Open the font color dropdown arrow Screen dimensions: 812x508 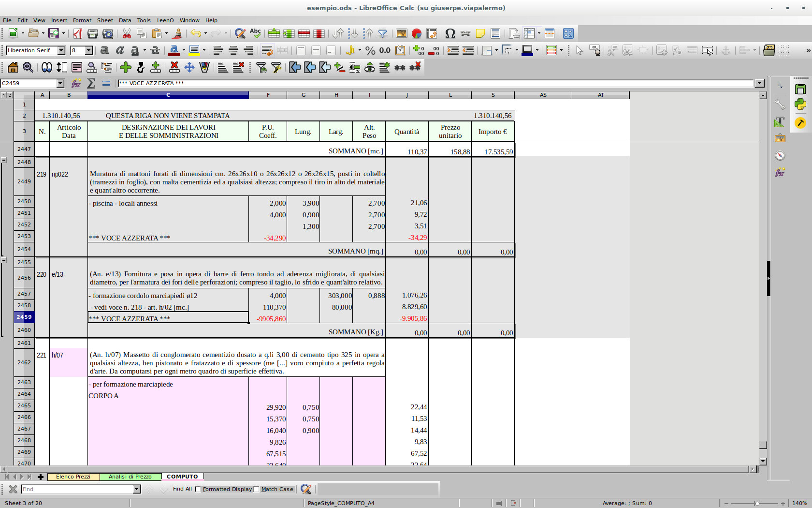[184, 50]
